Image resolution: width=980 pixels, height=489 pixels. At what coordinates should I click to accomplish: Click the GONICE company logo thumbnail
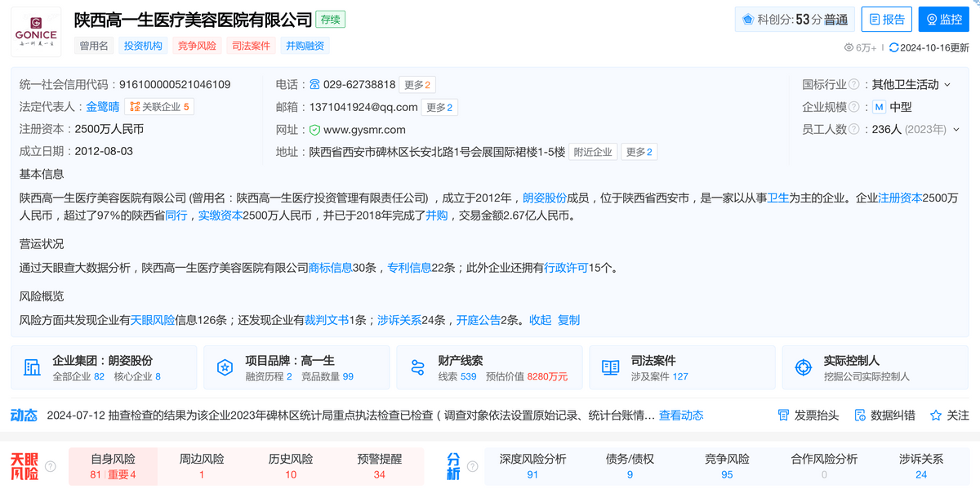(36, 32)
